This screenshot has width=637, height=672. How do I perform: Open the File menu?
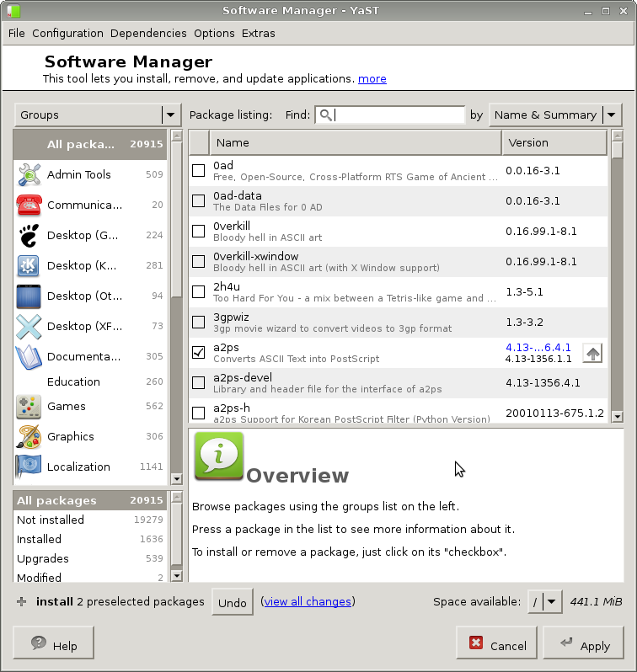tap(17, 34)
